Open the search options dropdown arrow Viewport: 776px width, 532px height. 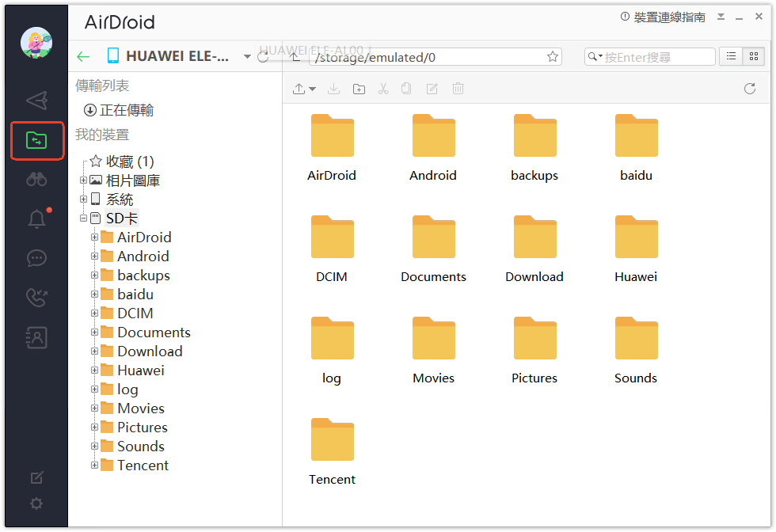pyautogui.click(x=600, y=56)
